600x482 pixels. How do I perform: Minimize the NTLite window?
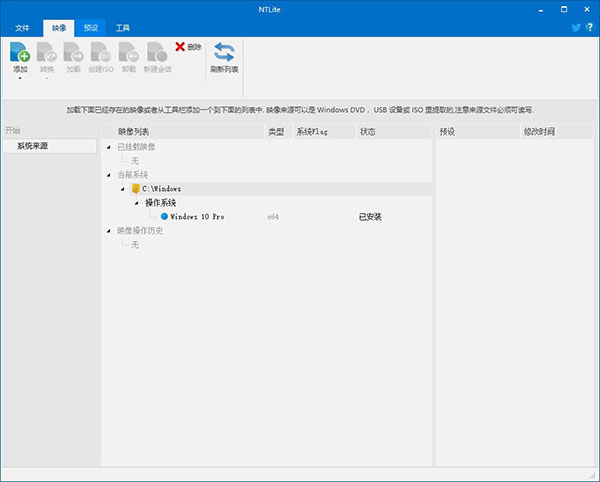tap(541, 10)
